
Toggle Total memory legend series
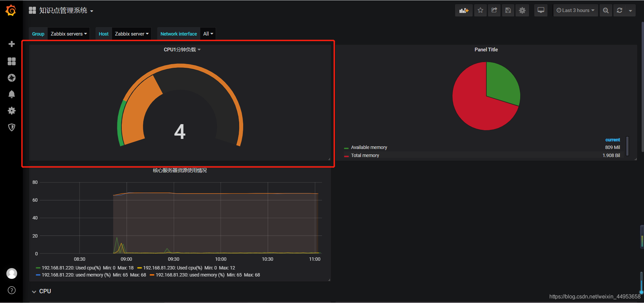pos(365,155)
